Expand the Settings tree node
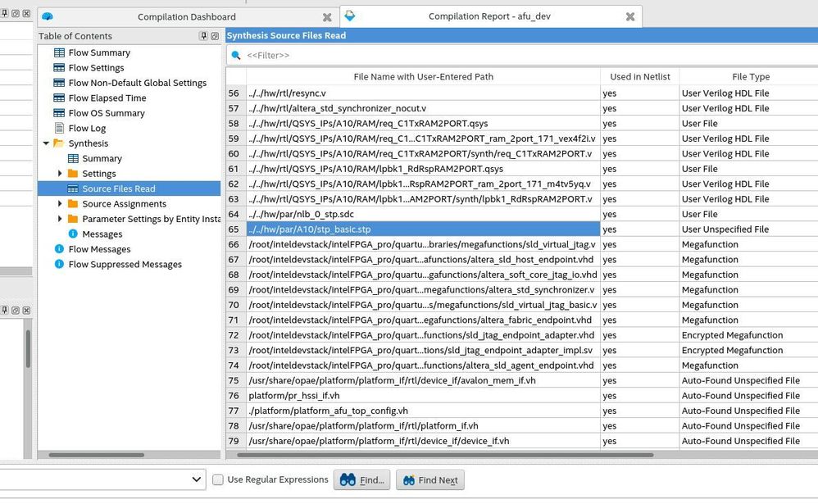This screenshot has width=818, height=504. click(x=60, y=174)
